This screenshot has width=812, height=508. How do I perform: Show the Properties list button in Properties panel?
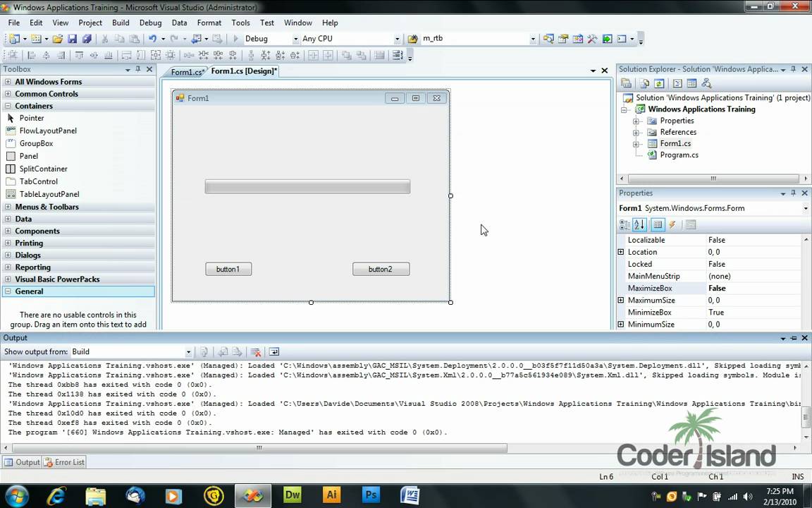(x=658, y=224)
